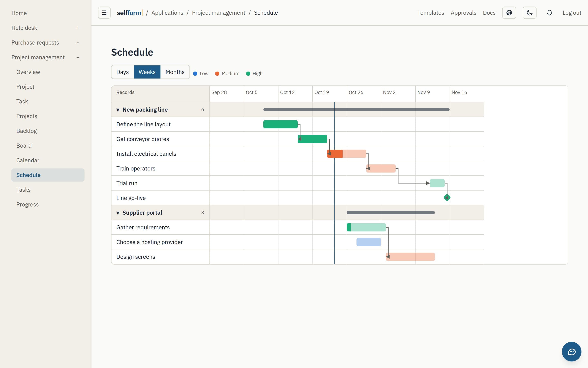
Task: Click the Train operators row label
Action: (136, 168)
